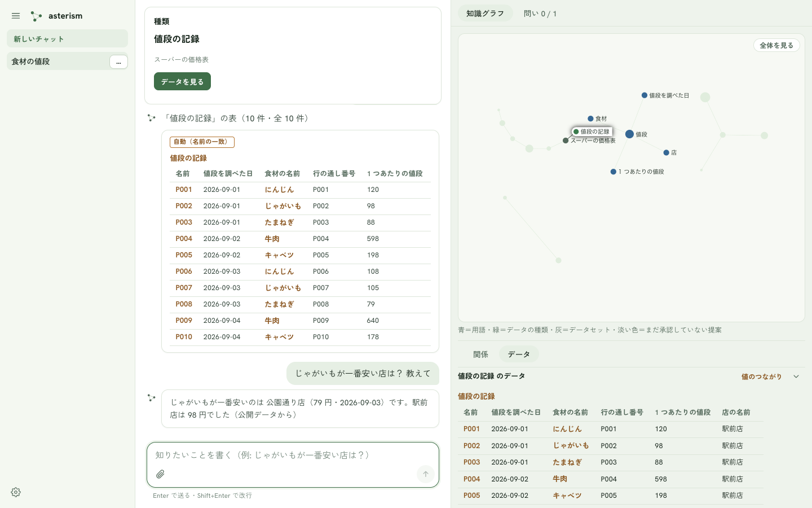This screenshot has height=508, width=812.
Task: Open P003 in the lower data panel
Action: (x=472, y=462)
